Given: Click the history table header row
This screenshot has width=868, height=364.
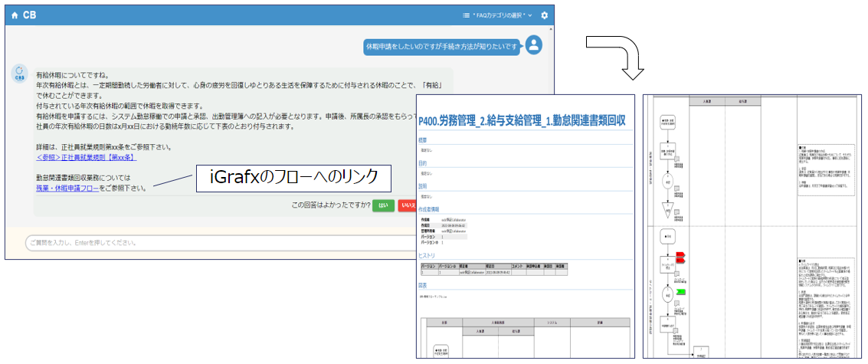Looking at the screenshot, I should 494,267.
